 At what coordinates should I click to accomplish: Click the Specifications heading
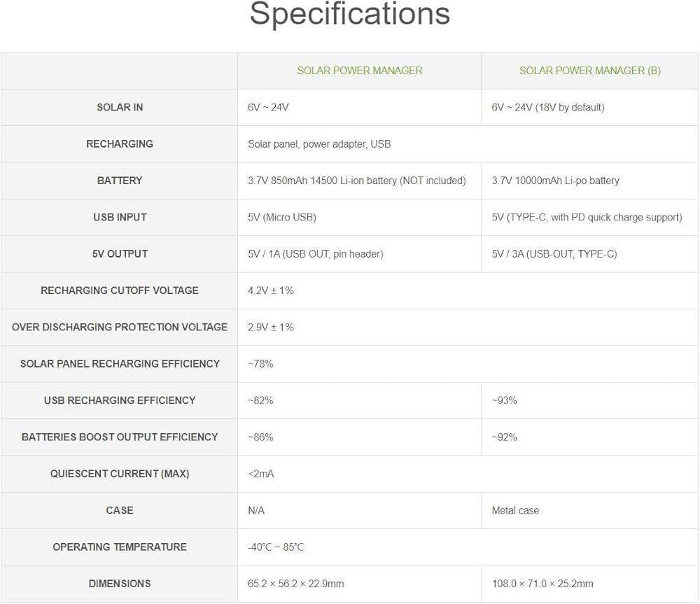click(349, 15)
